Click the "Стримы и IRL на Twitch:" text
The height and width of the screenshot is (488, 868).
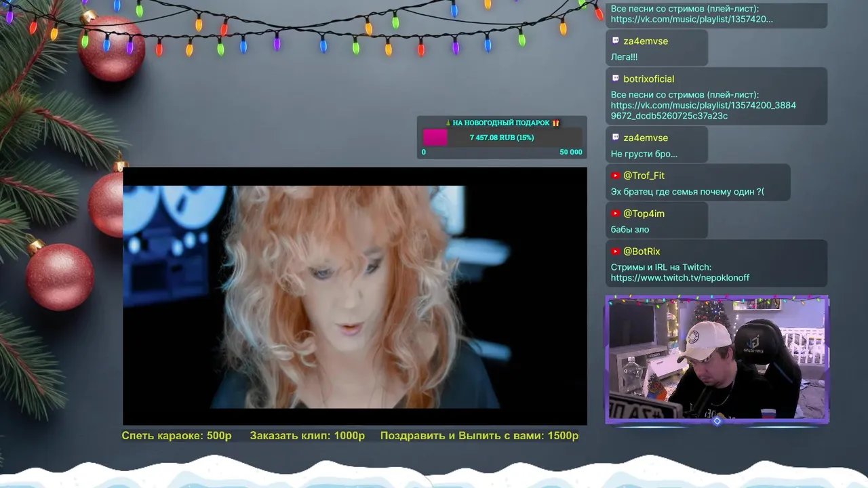(x=661, y=267)
